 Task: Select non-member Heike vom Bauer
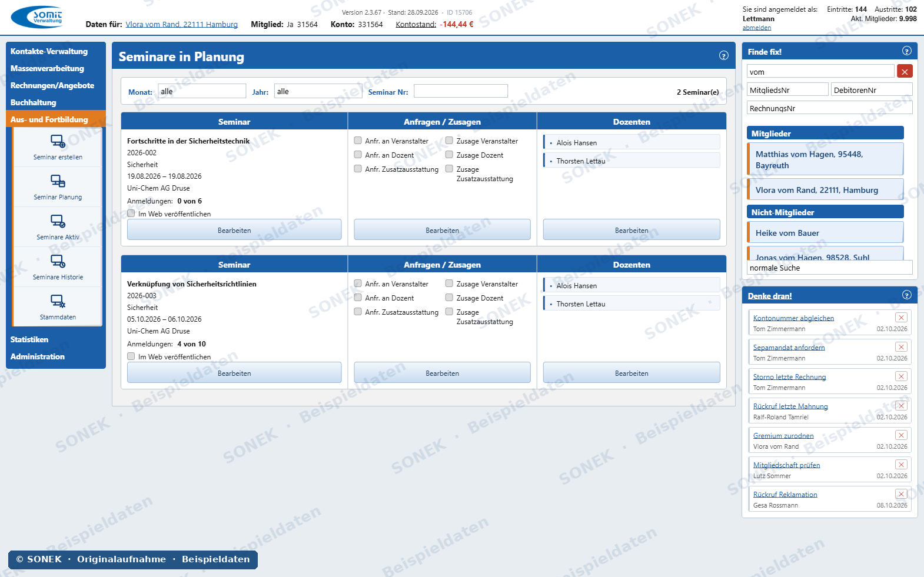(826, 232)
